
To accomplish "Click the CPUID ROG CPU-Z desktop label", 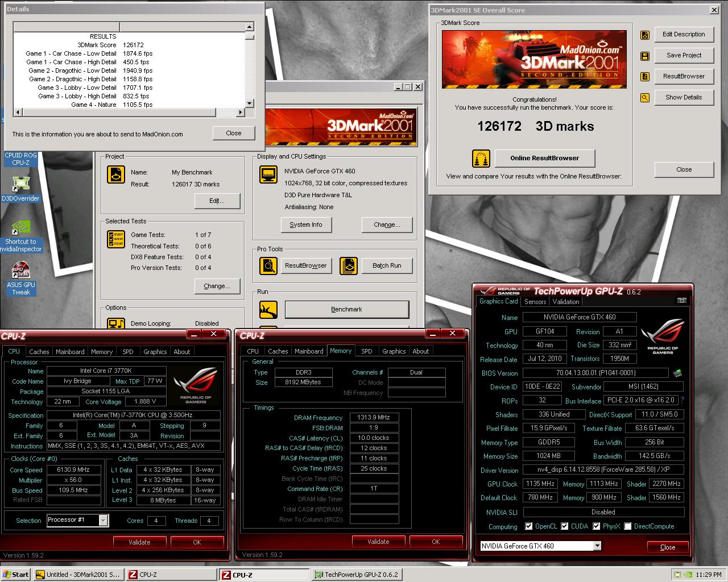I will pyautogui.click(x=20, y=159).
